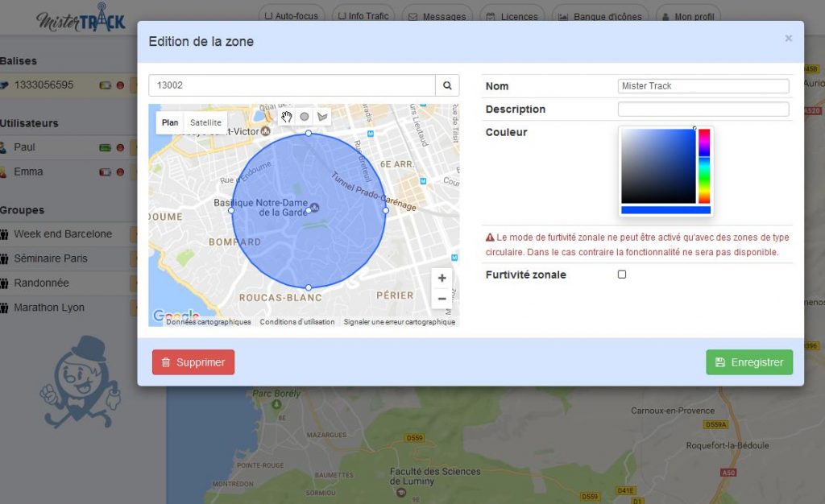Click the address search field containing 13002
825x504 pixels.
click(292, 85)
